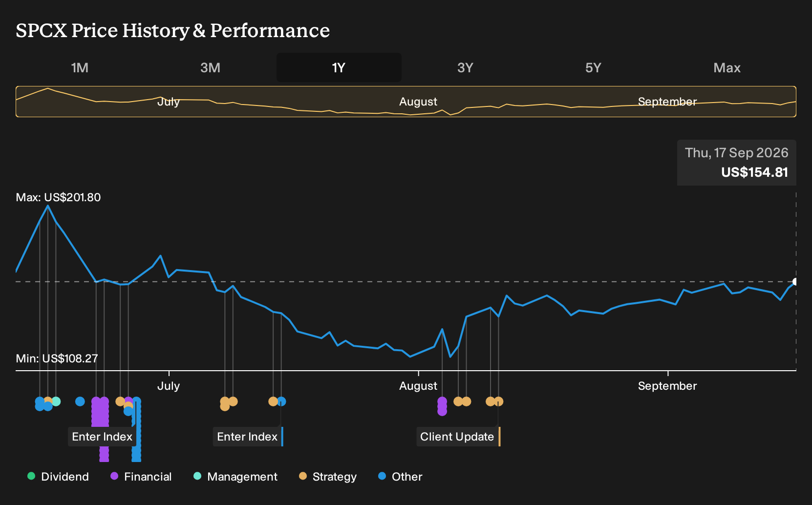This screenshot has width=812, height=505.
Task: Switch to the 1M time range
Action: [x=80, y=67]
